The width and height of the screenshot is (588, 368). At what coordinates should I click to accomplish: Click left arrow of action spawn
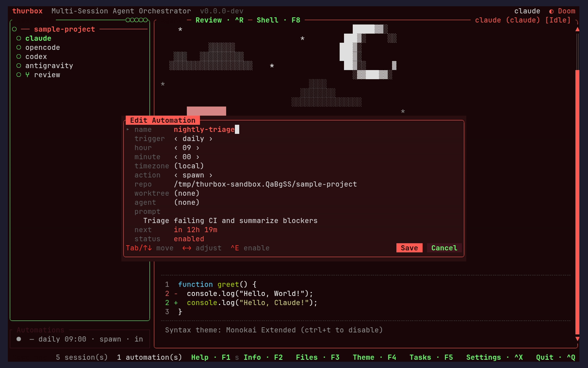coord(176,175)
